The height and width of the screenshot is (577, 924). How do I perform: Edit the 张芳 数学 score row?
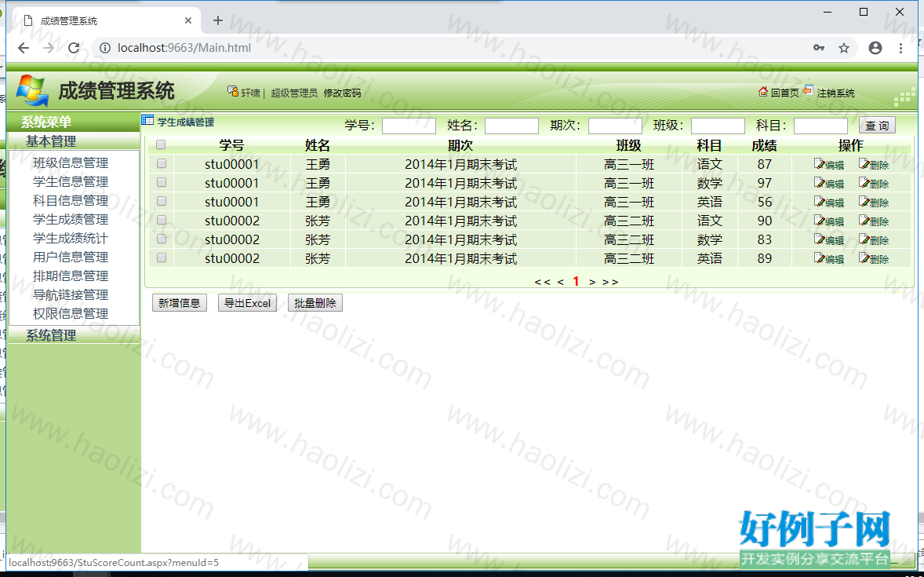[x=828, y=240]
